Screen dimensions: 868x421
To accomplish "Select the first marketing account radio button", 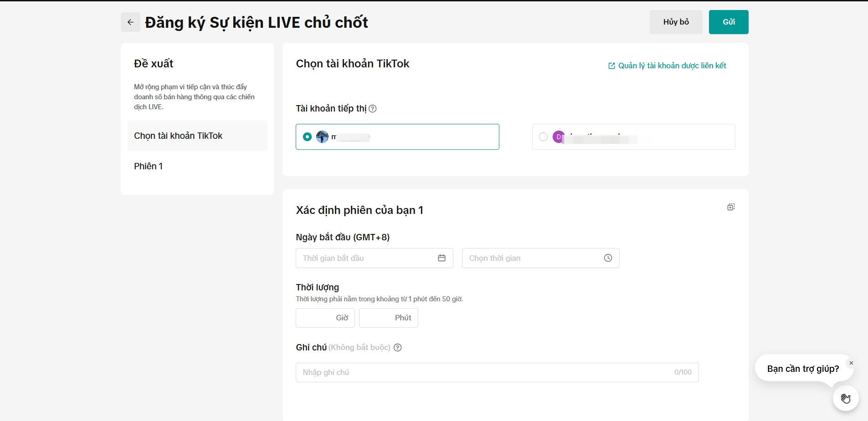I will [x=308, y=137].
